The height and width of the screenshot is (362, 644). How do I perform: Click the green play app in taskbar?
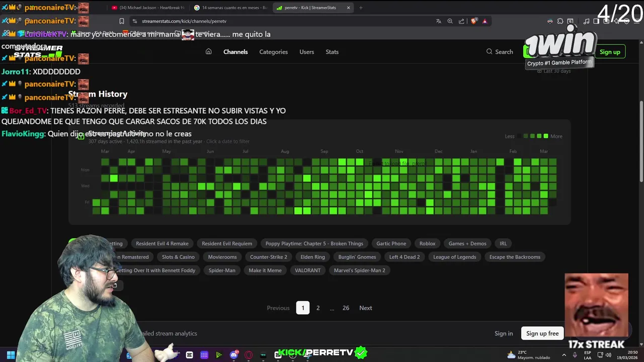[219, 355]
